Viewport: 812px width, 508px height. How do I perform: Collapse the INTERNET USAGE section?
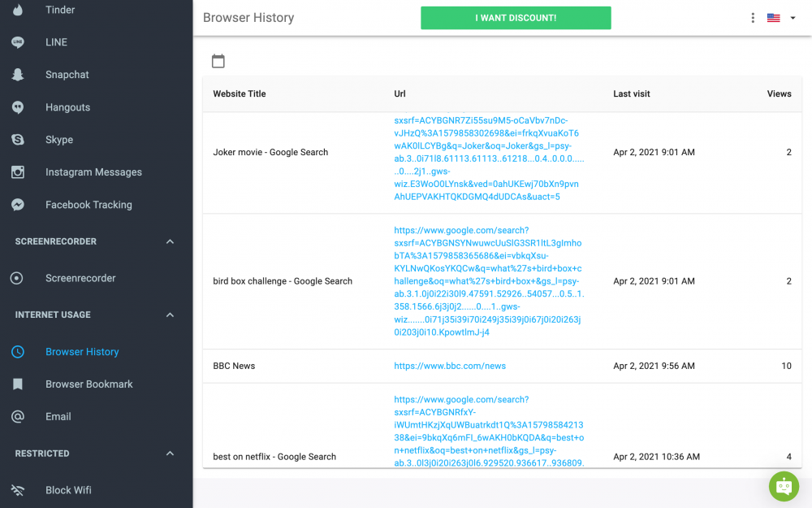[x=170, y=315]
